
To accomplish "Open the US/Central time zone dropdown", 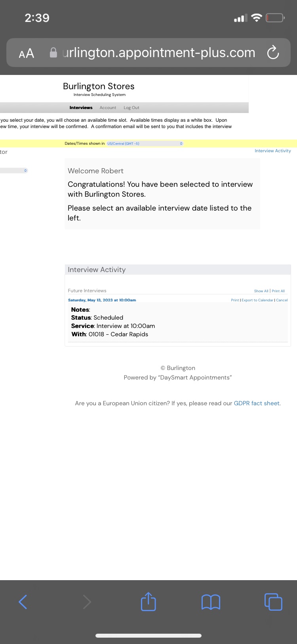I will click(145, 144).
